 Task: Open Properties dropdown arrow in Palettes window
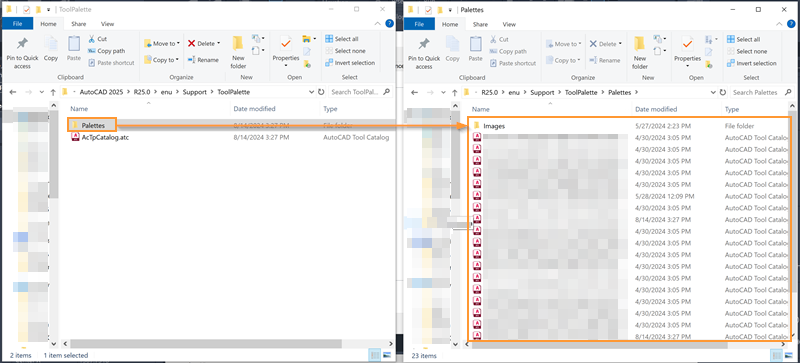(687, 66)
